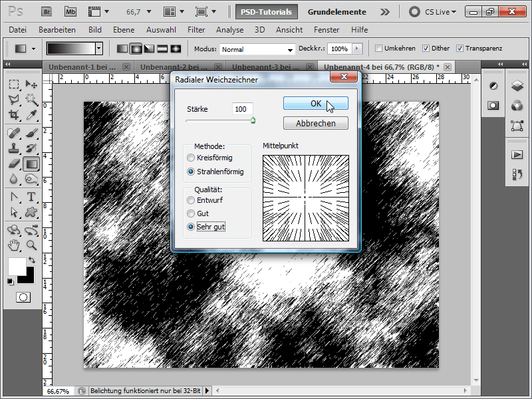Select the Clone Stamp tool
This screenshot has width=532, height=399.
point(14,148)
